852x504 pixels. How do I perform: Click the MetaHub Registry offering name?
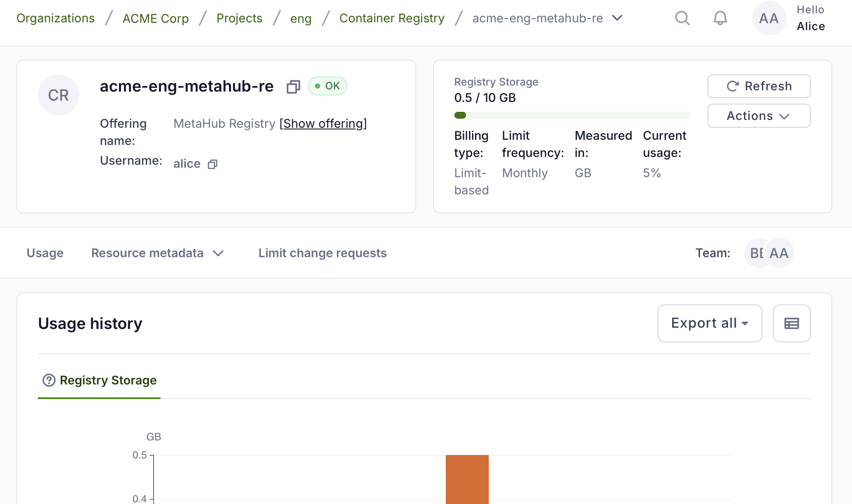[x=225, y=124]
